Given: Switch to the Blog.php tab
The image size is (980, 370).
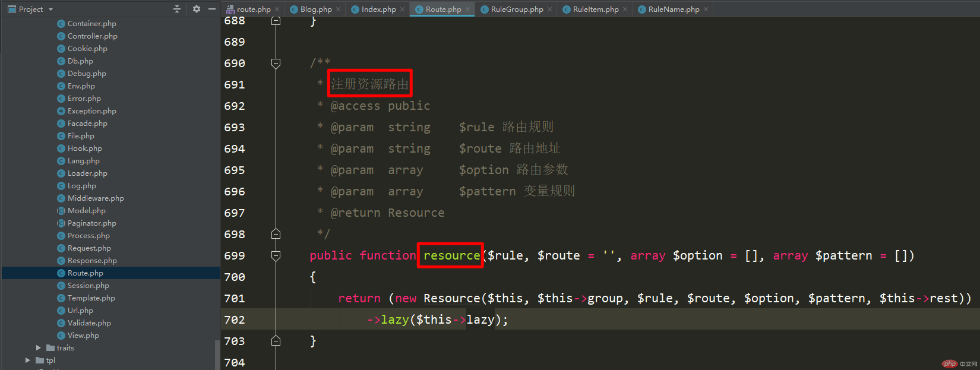Looking at the screenshot, I should coord(316,10).
